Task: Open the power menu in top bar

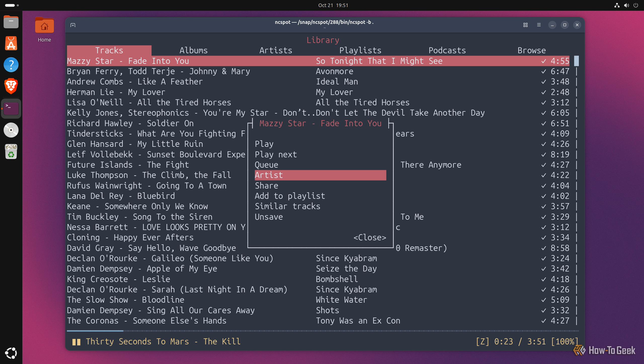Action: click(636, 5)
